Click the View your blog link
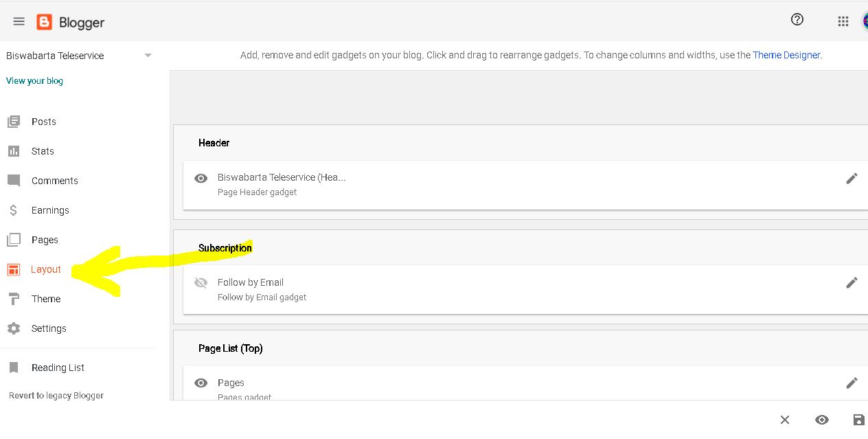The image size is (868, 439). (x=34, y=81)
